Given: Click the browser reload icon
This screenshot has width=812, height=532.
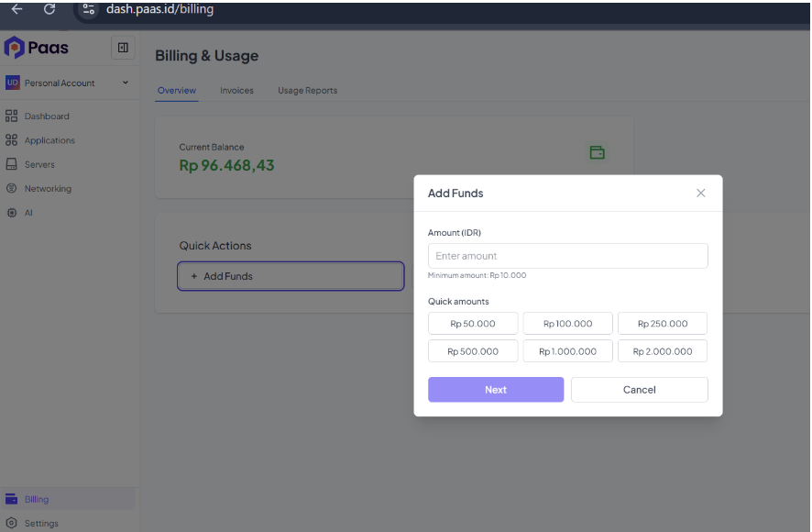Looking at the screenshot, I should pos(49,9).
